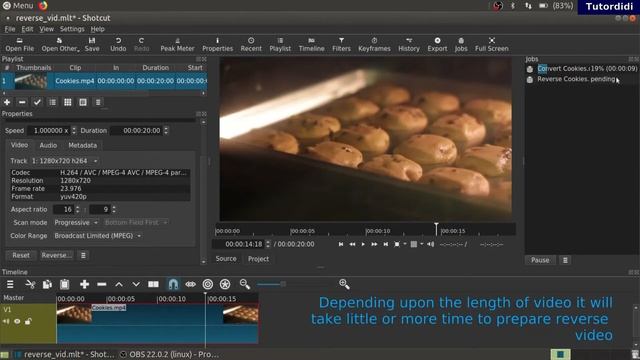
Task: Add the clip to the playlist with plus icon
Action: coord(7,102)
